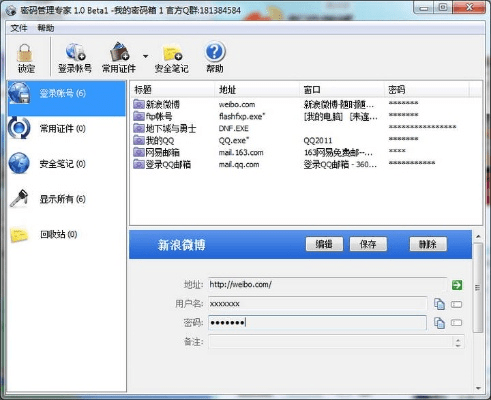Viewport: 491px width, 400px height.
Task: Select 显示所有 (6) in the sidebar
Action: click(66, 199)
